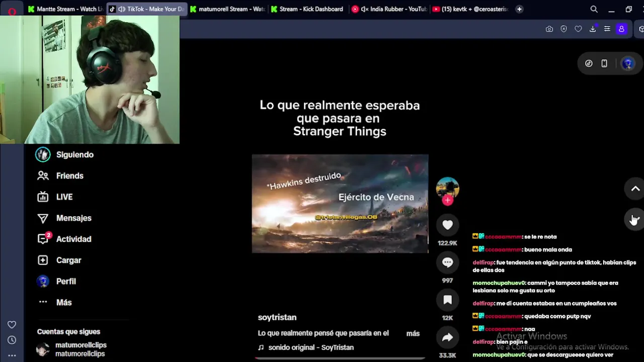Click the 122.9K likes count

click(447, 243)
